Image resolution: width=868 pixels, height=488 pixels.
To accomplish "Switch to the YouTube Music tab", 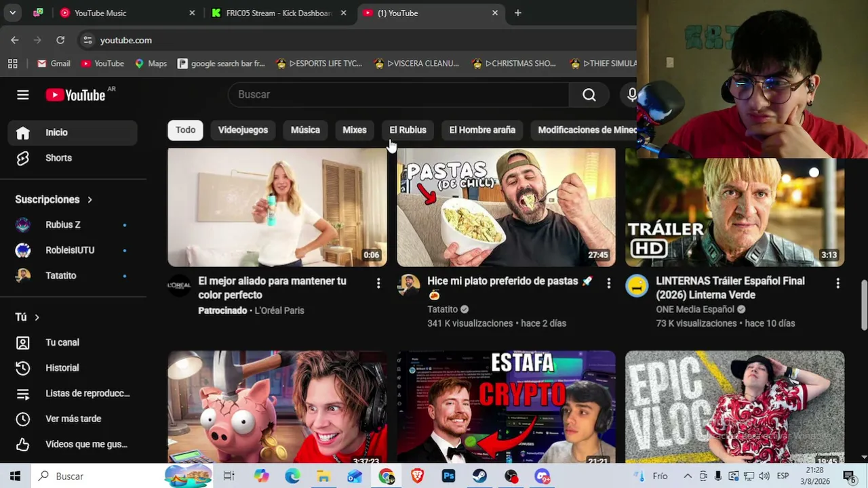I will [126, 13].
